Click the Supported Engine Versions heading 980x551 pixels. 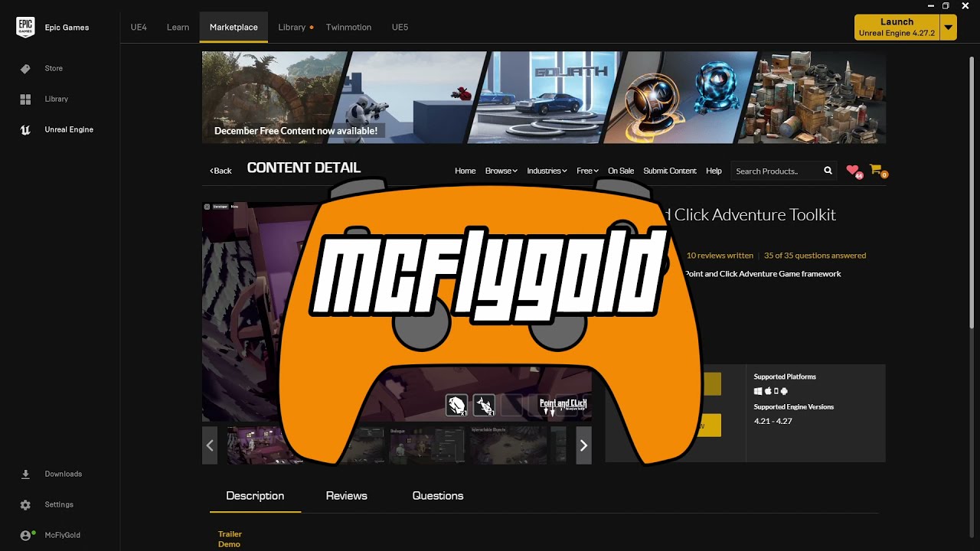(x=794, y=407)
